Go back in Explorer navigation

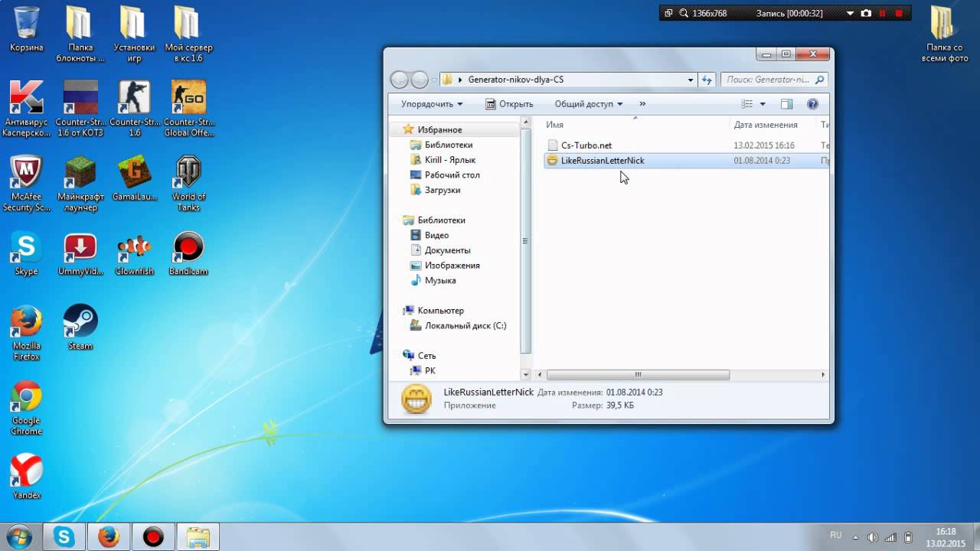click(x=400, y=80)
